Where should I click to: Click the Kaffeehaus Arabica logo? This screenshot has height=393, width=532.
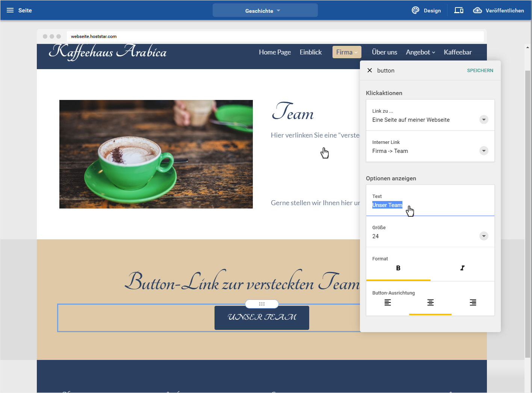(x=107, y=52)
